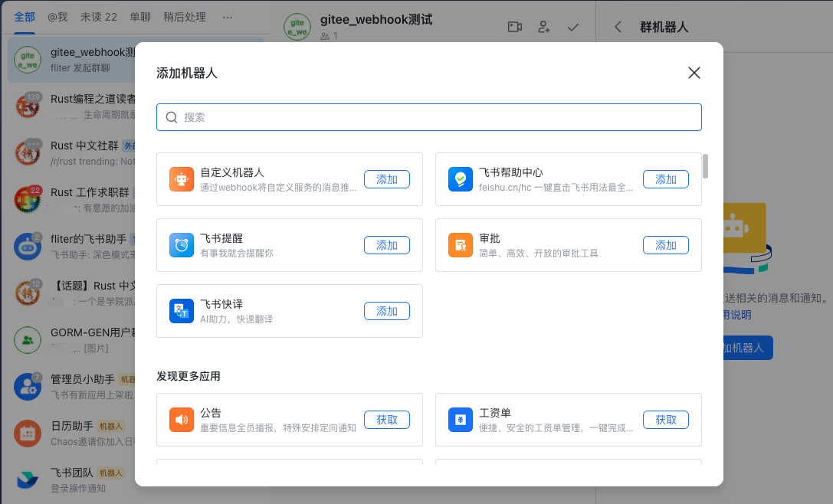Click the 飞书帮助中心 shield icon
The width and height of the screenshot is (833, 504).
click(x=461, y=179)
